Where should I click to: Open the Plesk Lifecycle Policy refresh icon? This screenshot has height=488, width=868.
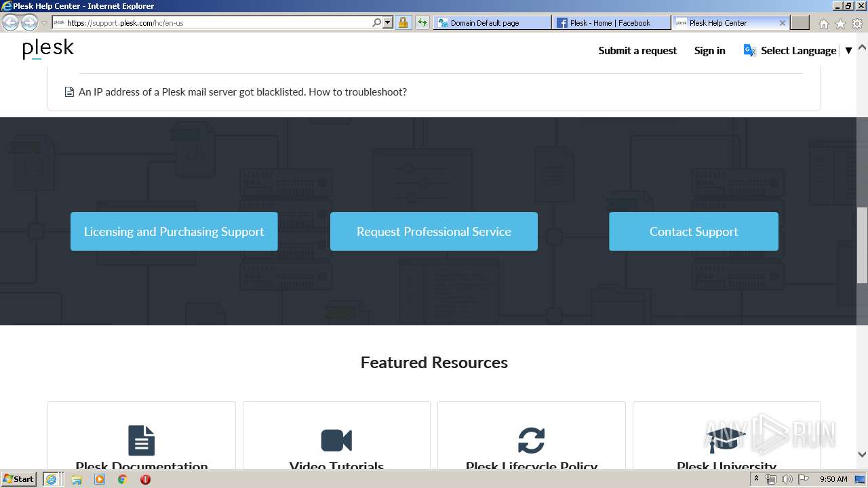coord(532,441)
